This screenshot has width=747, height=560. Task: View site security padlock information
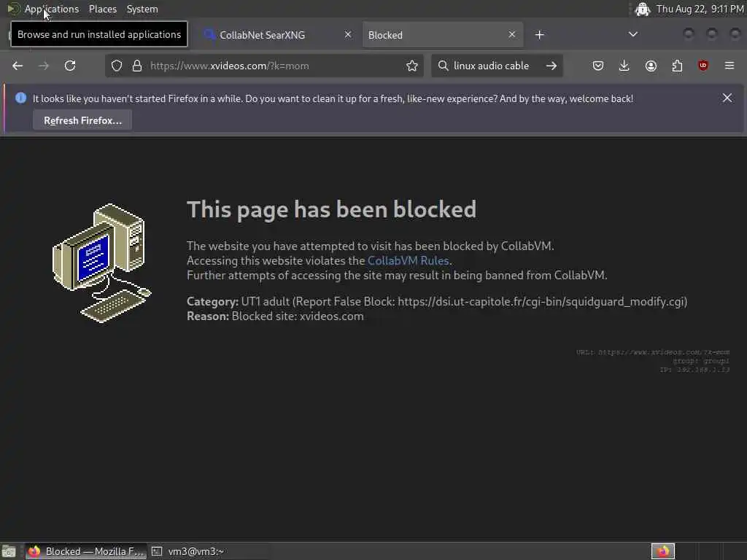(x=137, y=66)
